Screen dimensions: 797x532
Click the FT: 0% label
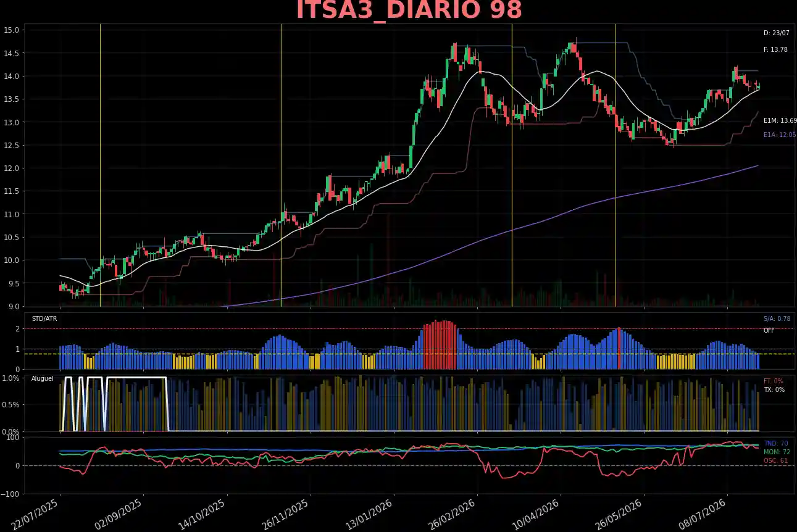(x=773, y=381)
